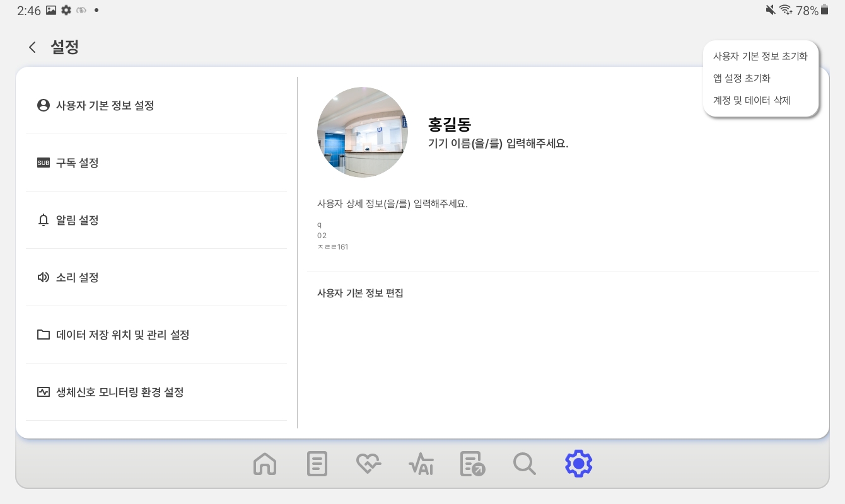Viewport: 845px width, 504px height.
Task: Go back using the arrow beside 설정
Action: click(32, 47)
